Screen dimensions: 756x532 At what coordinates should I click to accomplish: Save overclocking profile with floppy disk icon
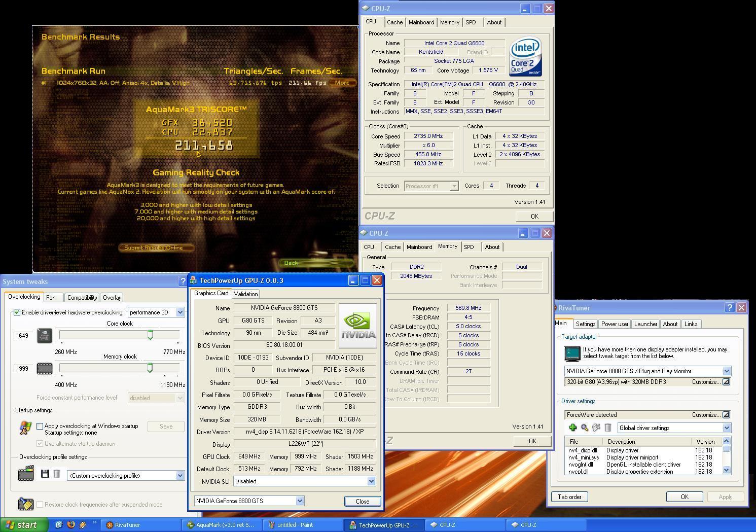click(x=45, y=474)
